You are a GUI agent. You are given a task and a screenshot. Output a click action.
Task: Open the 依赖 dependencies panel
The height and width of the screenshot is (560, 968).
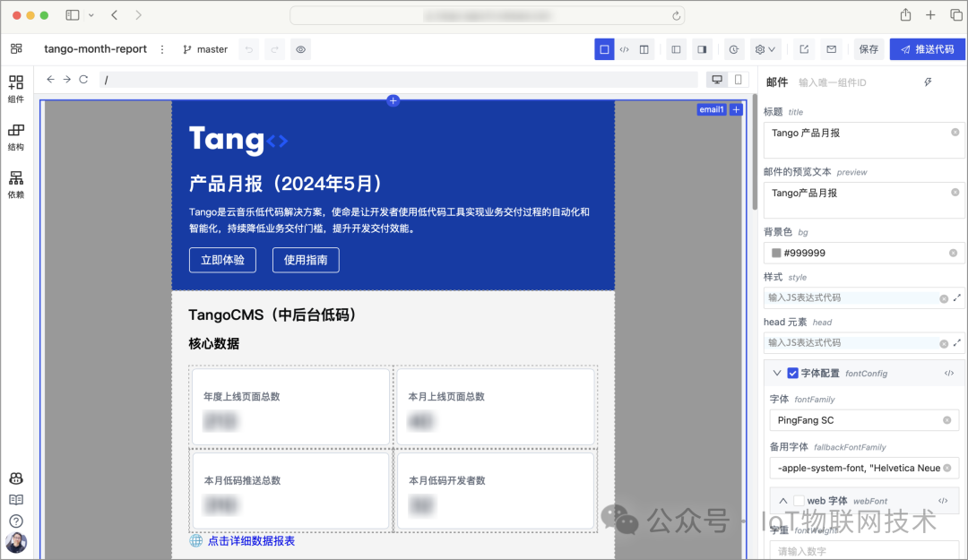(16, 185)
